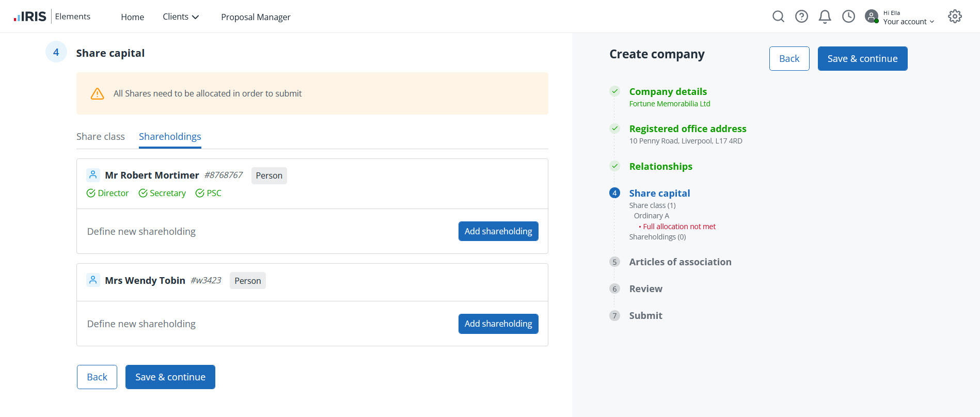Image resolution: width=980 pixels, height=417 pixels.
Task: Click the Director check badge
Action: pyautogui.click(x=107, y=193)
